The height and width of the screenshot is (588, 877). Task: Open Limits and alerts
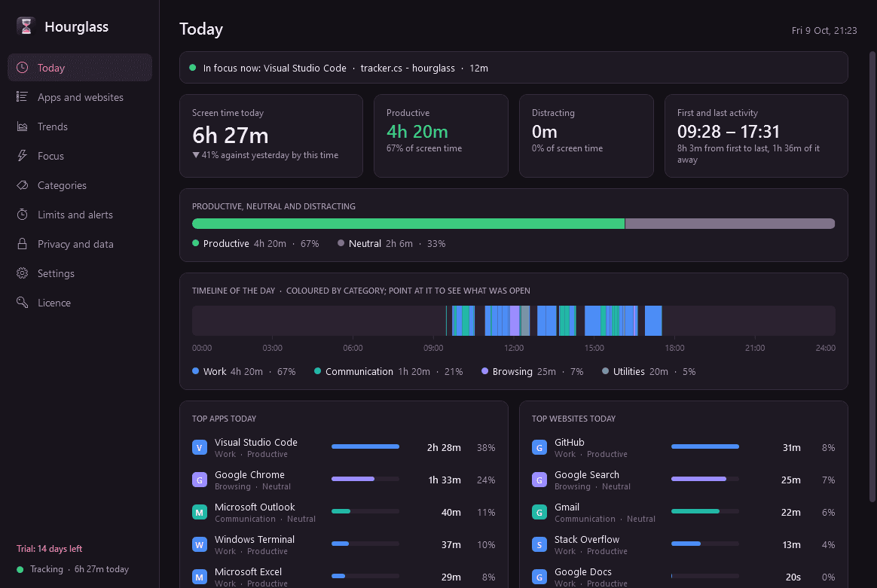(80, 214)
